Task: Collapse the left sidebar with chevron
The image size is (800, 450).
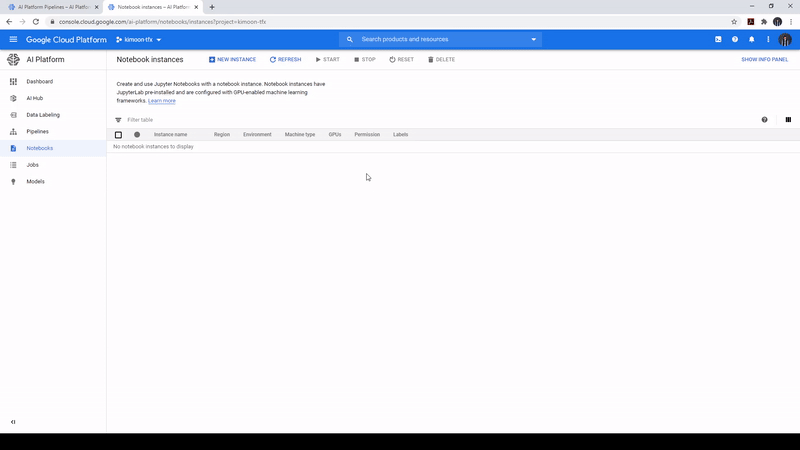Action: point(13,422)
